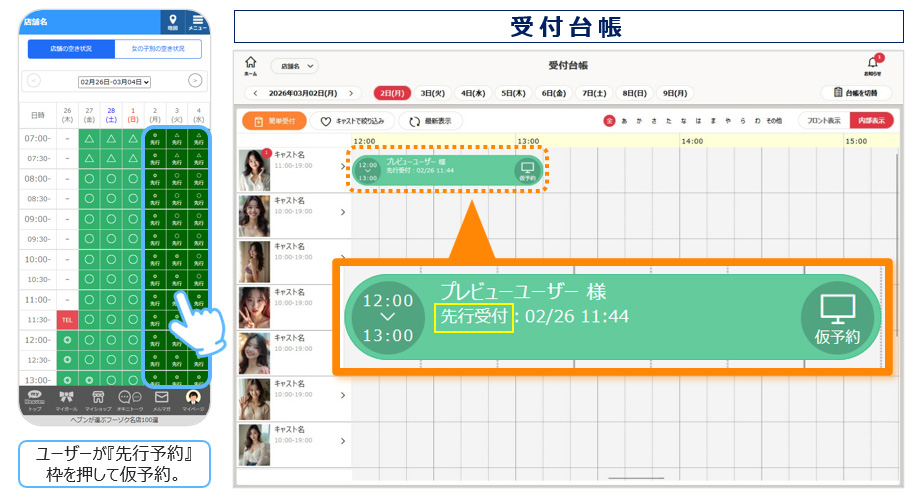Open the 02月26日-03月04日 date range dropdown

point(115,81)
